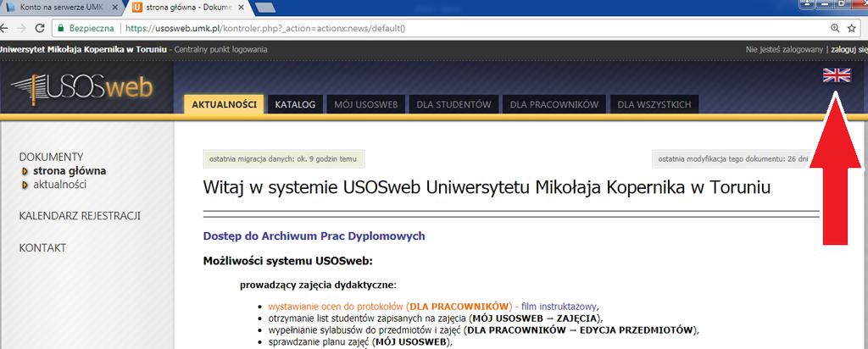View the secure padlock site info
Viewport: 868px width, 349px height.
click(x=60, y=28)
